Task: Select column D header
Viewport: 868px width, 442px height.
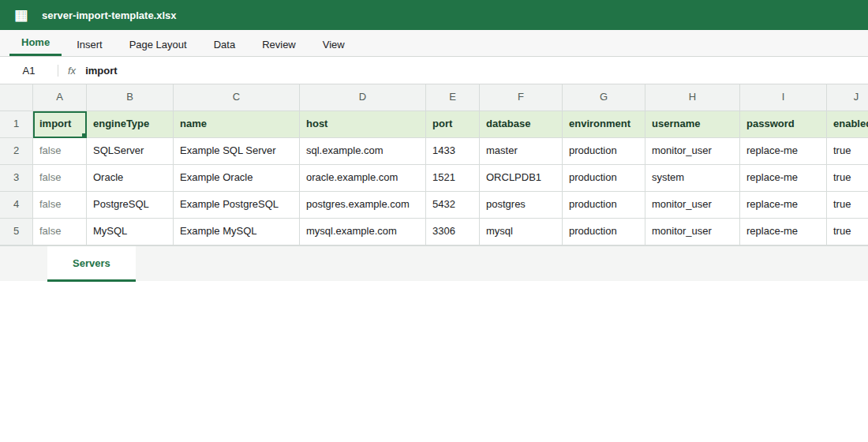Action: click(x=362, y=98)
